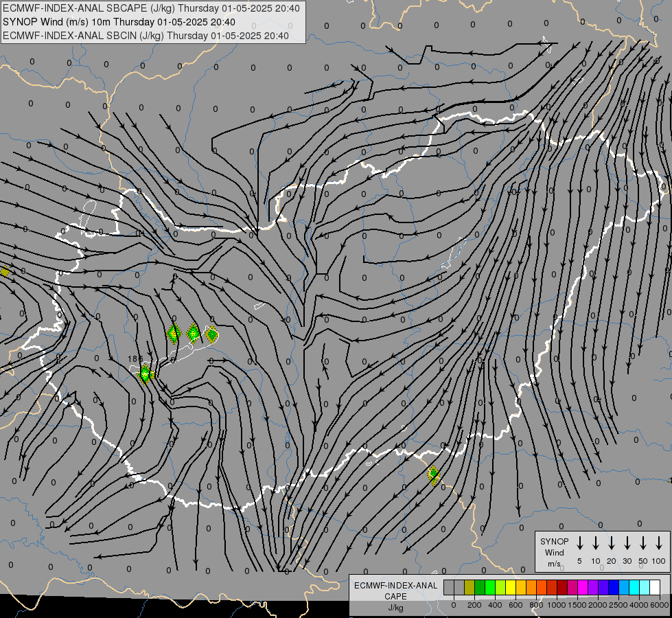Click the 50 m/s wind arrow in the legend
This screenshot has width=672, height=618.
(x=643, y=543)
